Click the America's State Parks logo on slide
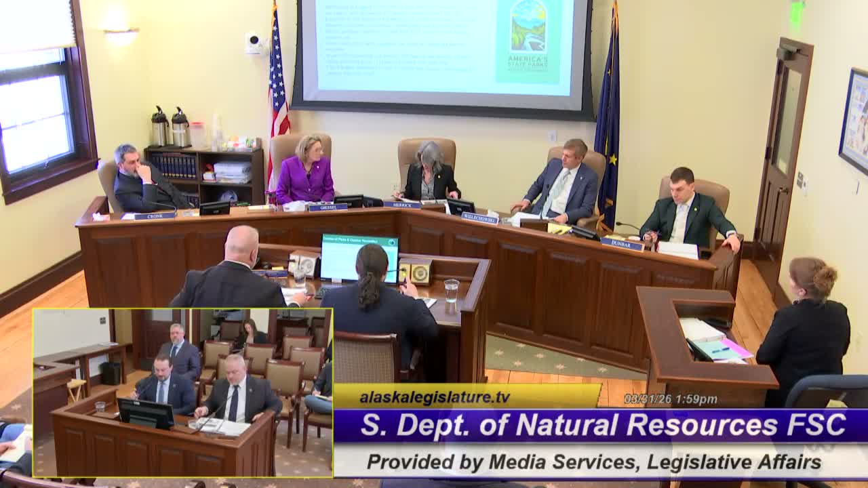 click(528, 42)
